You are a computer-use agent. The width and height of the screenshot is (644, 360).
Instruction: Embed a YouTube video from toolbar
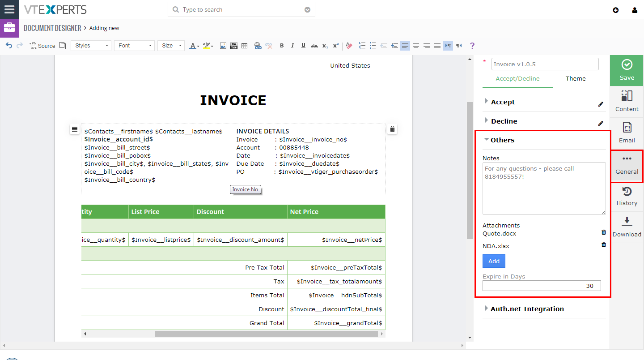(x=234, y=46)
